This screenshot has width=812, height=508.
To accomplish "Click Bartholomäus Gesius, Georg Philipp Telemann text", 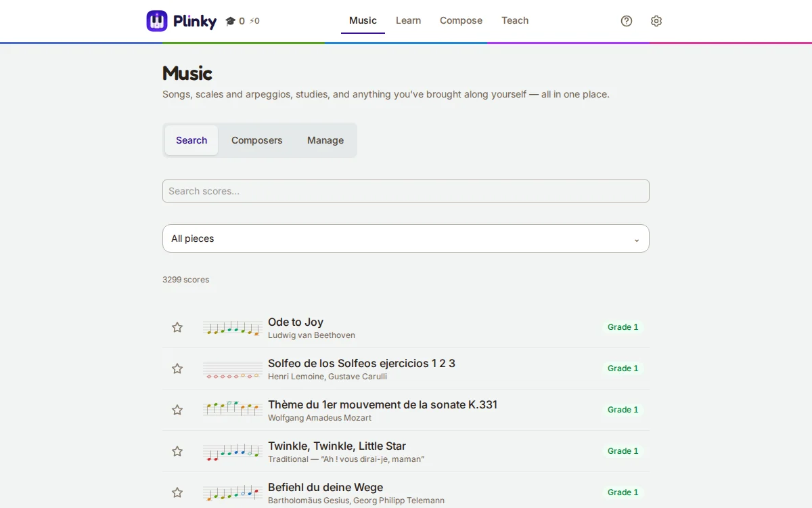I will [x=356, y=501].
